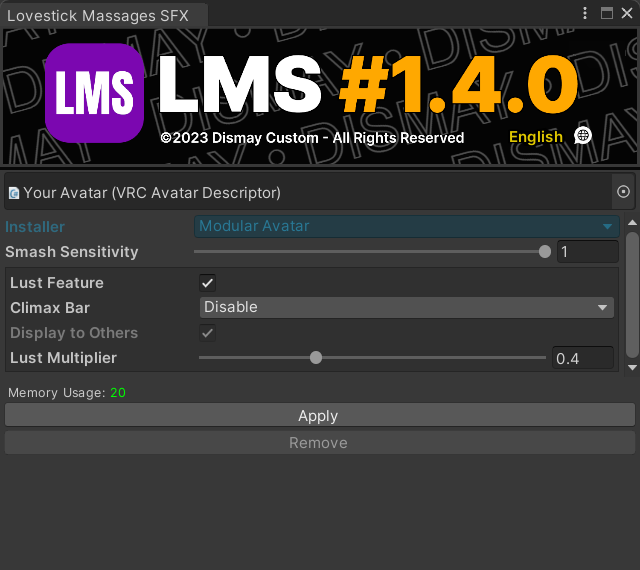
Task: Click the Apply button
Action: (x=320, y=415)
